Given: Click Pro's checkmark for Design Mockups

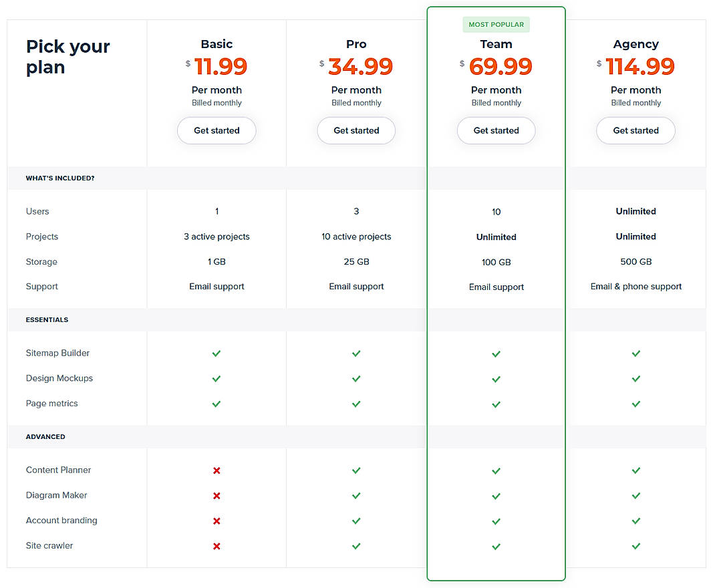Looking at the screenshot, I should [356, 378].
